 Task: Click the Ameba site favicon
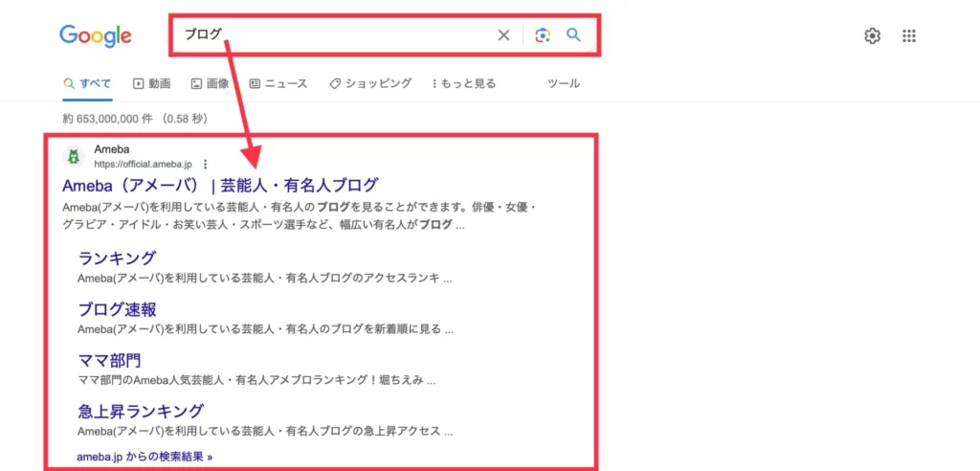74,157
